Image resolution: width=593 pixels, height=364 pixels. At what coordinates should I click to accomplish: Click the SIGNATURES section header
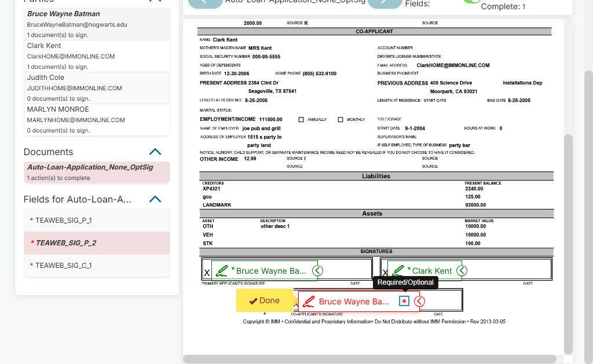376,251
